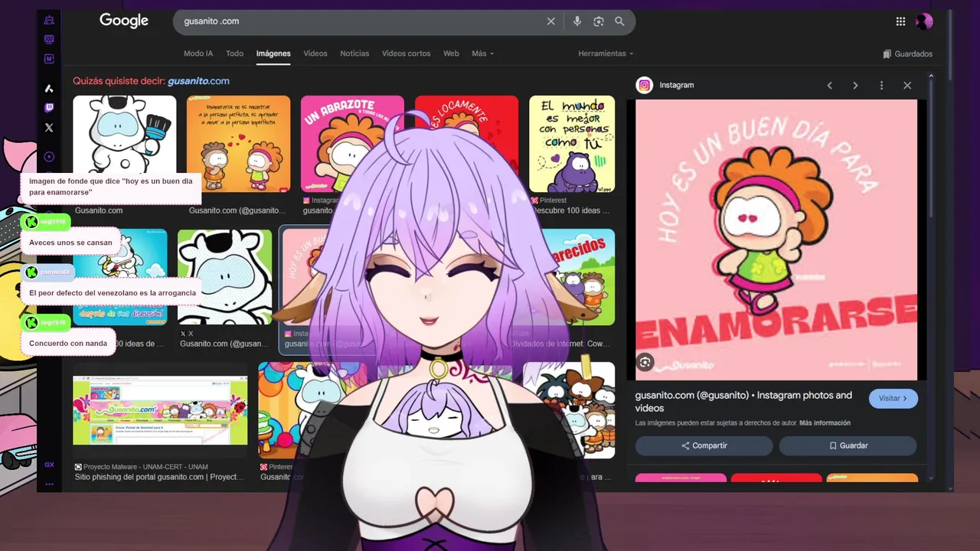This screenshot has width=980, height=551.
Task: Open preview panel three-dot menu
Action: coord(881,86)
